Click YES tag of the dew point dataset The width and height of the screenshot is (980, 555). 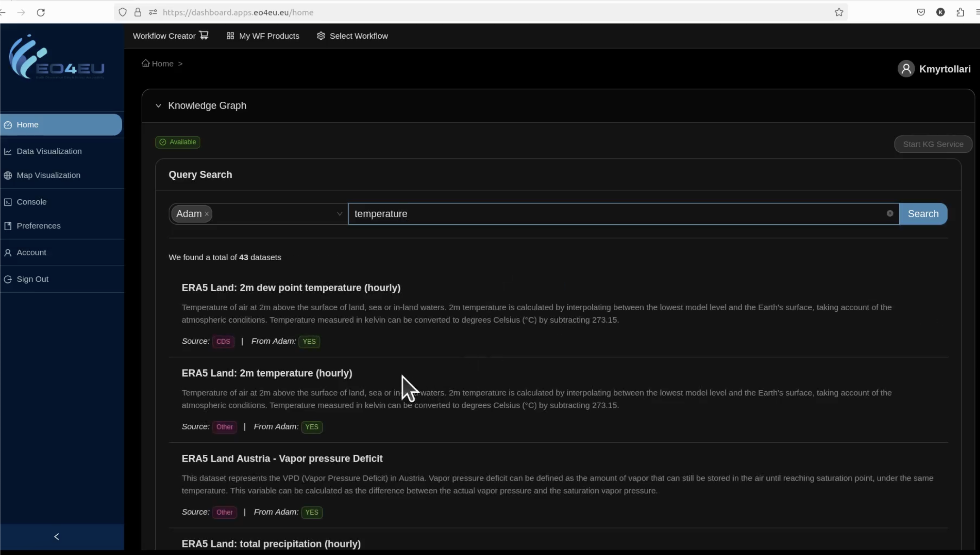click(309, 342)
